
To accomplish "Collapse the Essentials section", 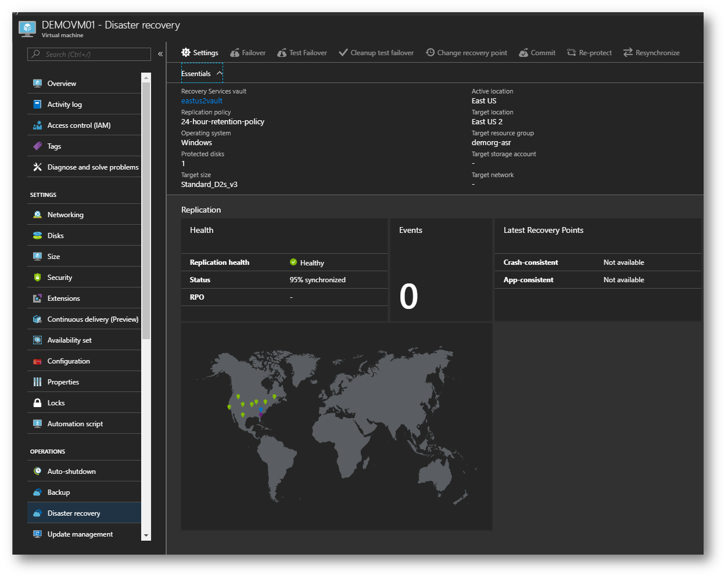I will (202, 73).
